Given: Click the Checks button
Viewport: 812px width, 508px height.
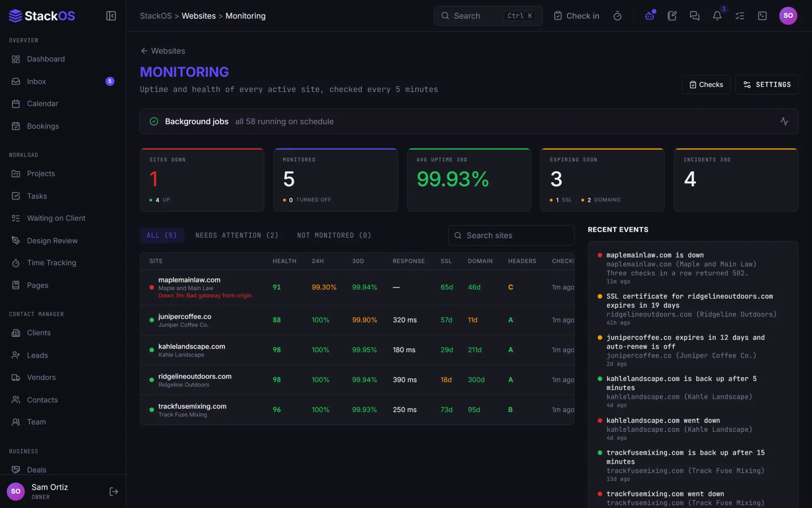Looking at the screenshot, I should 706,84.
